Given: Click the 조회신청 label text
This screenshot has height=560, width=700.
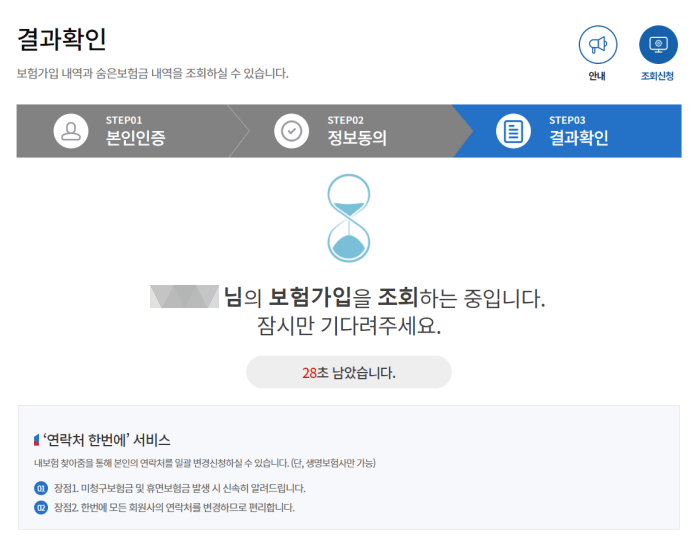Looking at the screenshot, I should pyautogui.click(x=657, y=76).
